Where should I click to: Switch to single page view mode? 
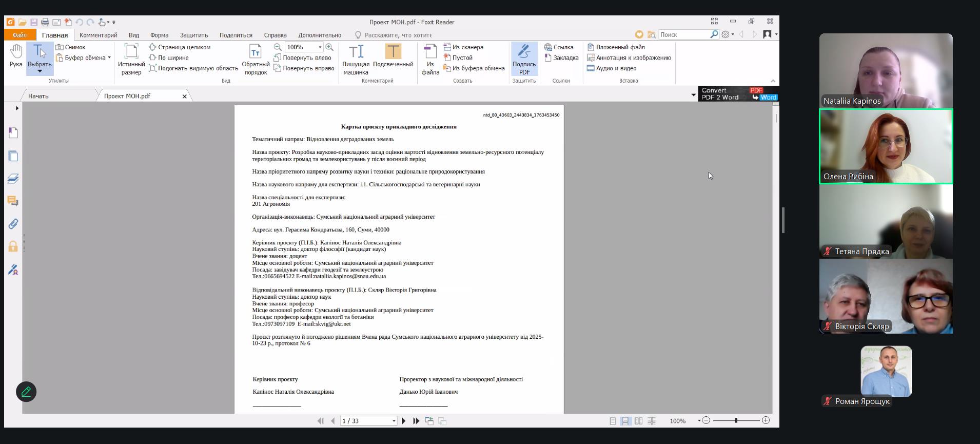pyautogui.click(x=613, y=421)
